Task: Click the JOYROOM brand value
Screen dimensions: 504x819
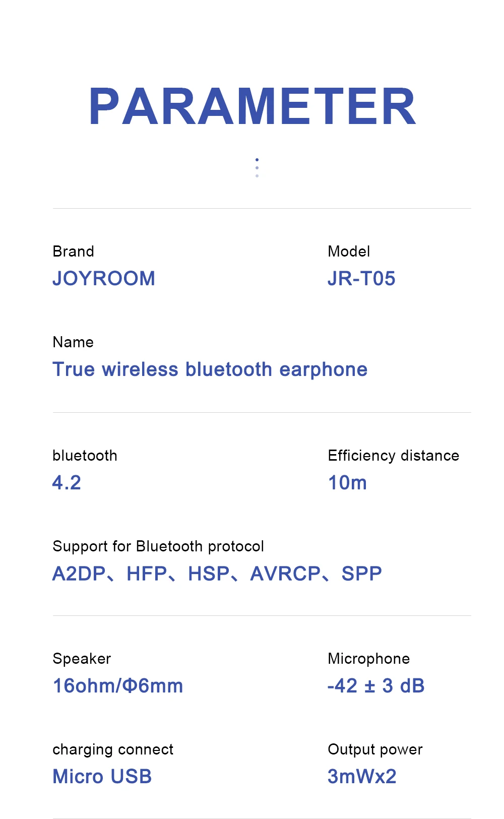Action: click(x=104, y=279)
